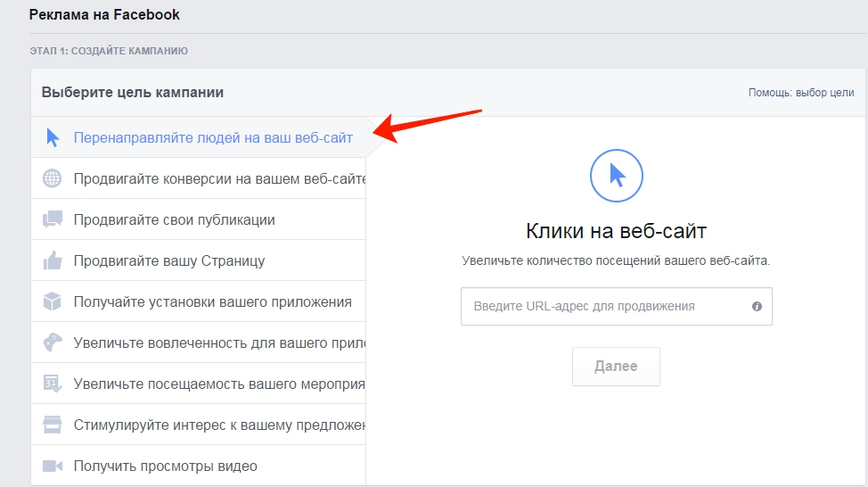Click the 'Клики на веб-сайт' heading

pos(616,230)
